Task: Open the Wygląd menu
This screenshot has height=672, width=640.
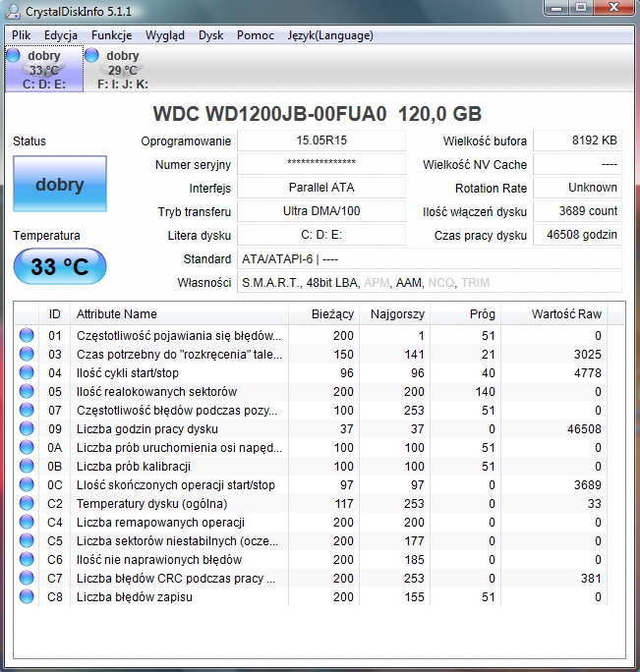Action: pos(165,35)
